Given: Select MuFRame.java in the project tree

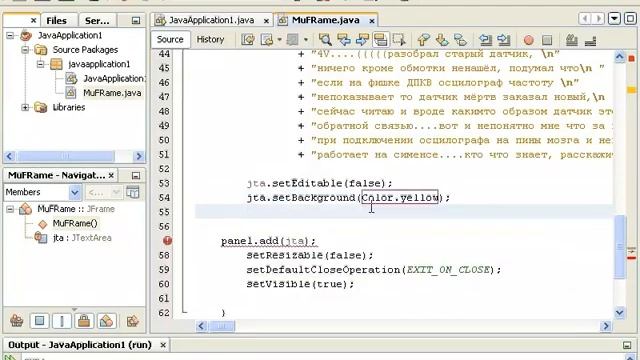Looking at the screenshot, I should pyautogui.click(x=112, y=93).
